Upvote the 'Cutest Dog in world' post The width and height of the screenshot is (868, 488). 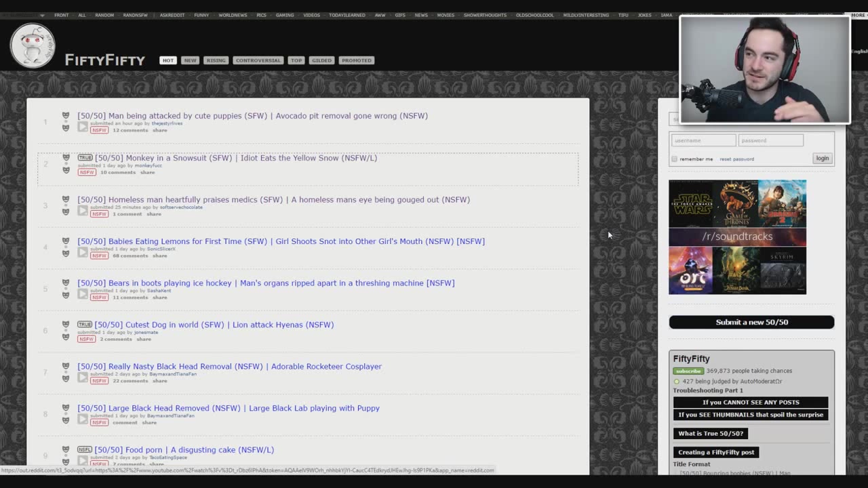(66, 324)
